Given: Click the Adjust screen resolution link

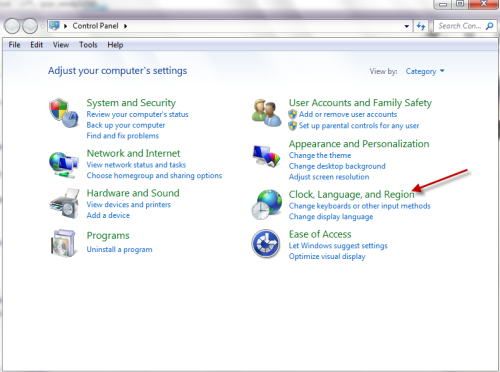Looking at the screenshot, I should (x=329, y=177).
